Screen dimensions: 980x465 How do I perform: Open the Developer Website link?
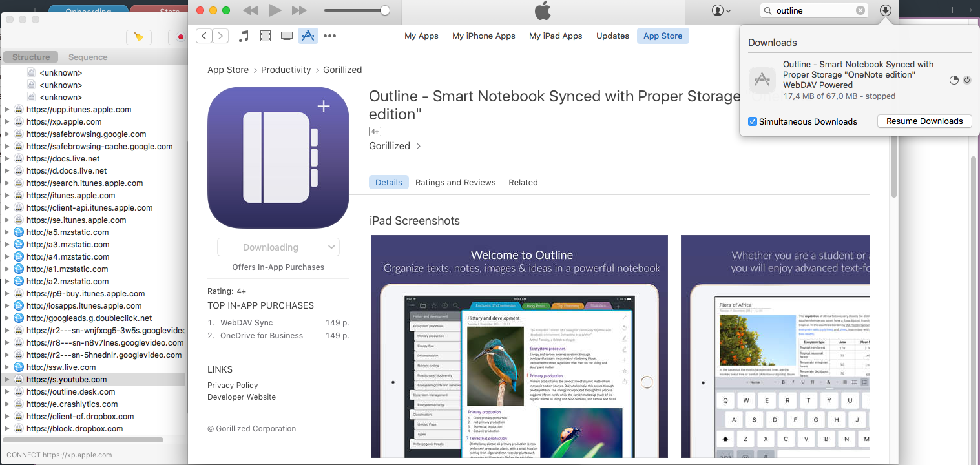coord(242,397)
